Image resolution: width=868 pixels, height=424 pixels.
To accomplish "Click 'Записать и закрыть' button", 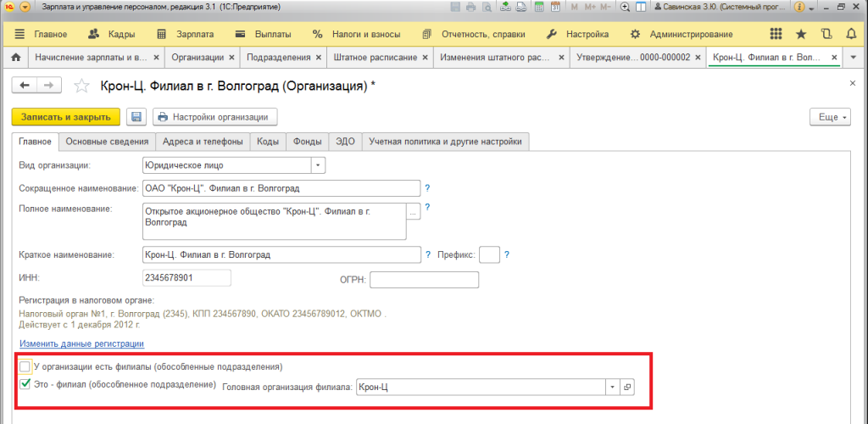I will (x=65, y=117).
